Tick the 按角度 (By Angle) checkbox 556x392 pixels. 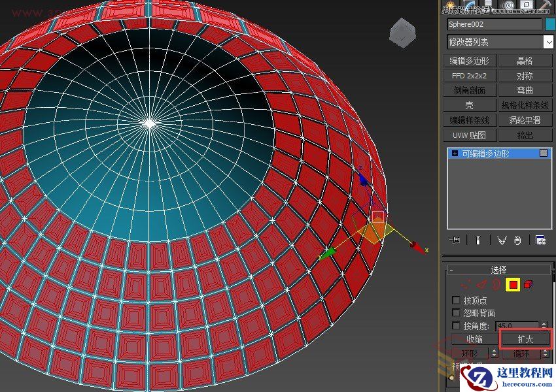tap(456, 325)
